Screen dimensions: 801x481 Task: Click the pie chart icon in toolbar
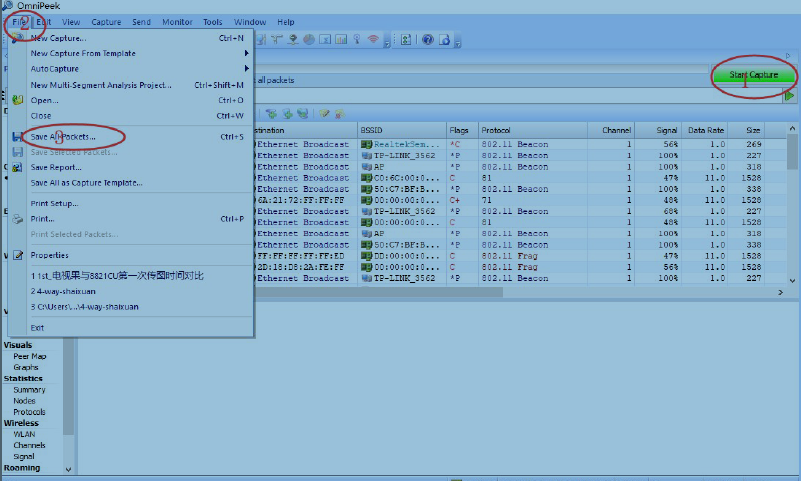[x=309, y=39]
